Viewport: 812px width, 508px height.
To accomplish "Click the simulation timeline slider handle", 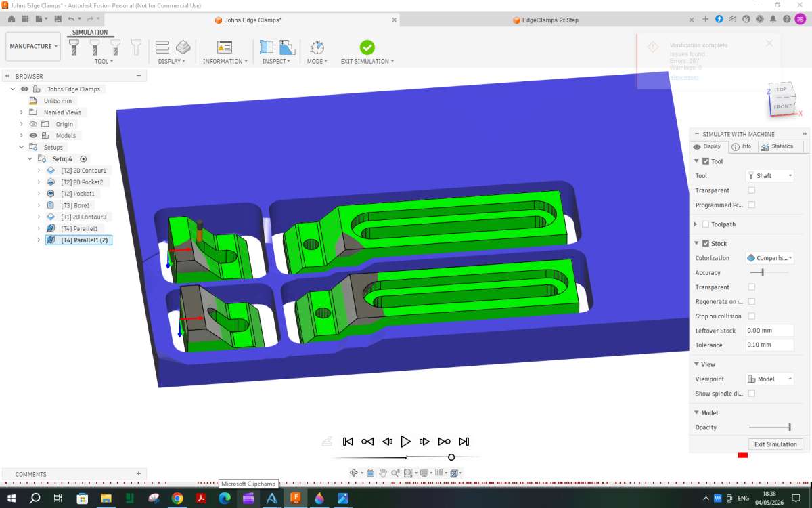I will coord(451,457).
